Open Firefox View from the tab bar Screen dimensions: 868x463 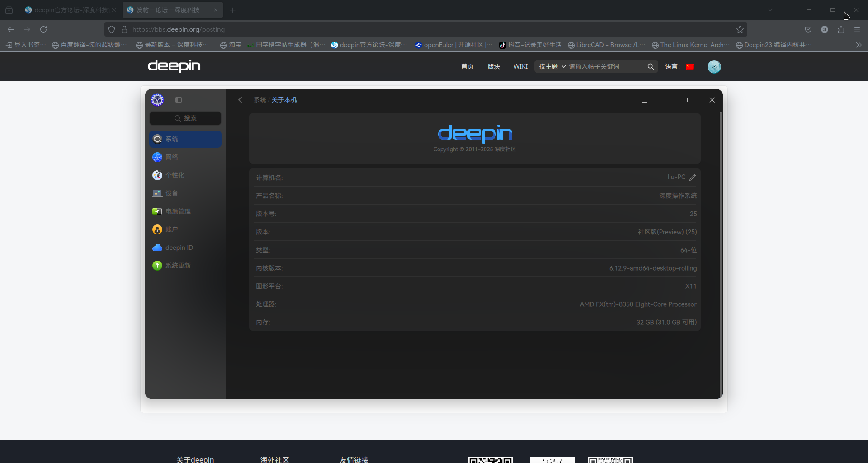point(9,10)
